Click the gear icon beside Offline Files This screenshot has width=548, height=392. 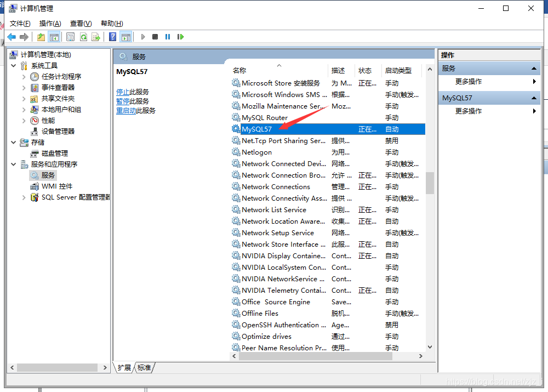point(236,313)
